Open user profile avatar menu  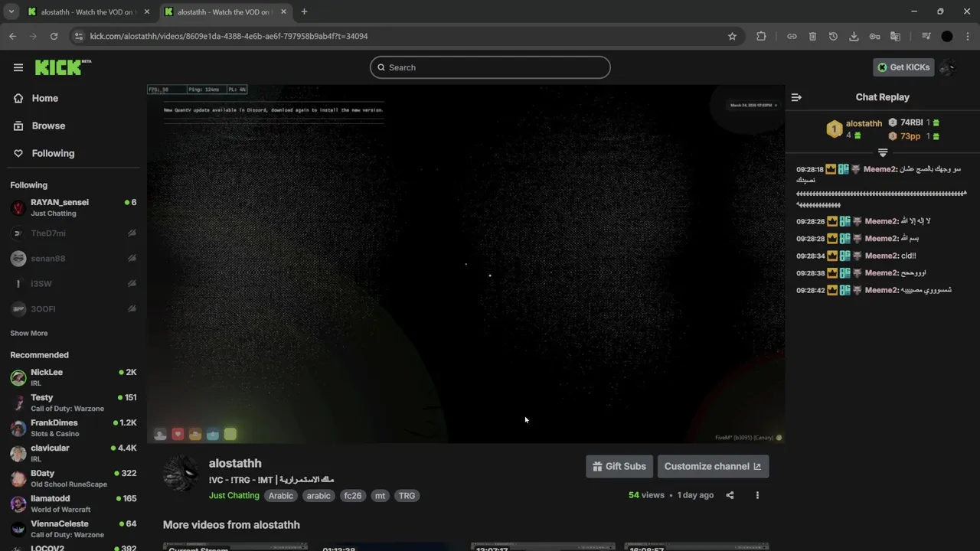[x=948, y=67]
